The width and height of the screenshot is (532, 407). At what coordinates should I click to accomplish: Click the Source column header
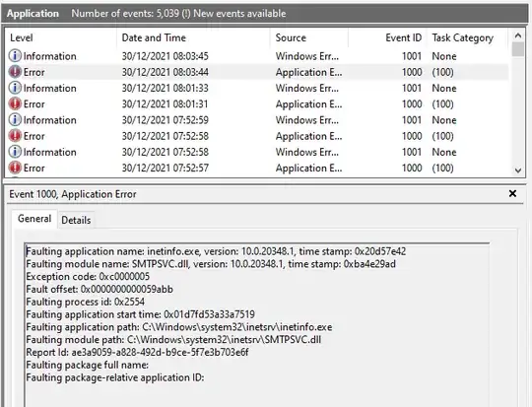click(x=309, y=37)
